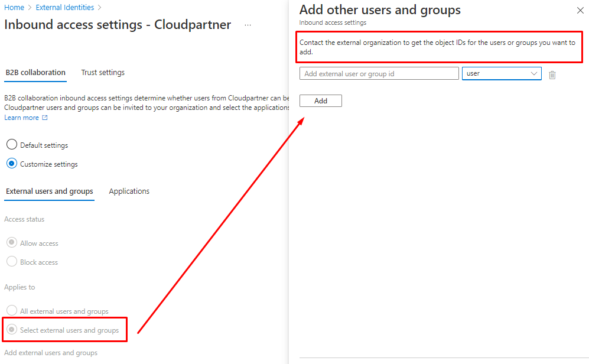
Task: Open the Learn more link
Action: (x=22, y=118)
